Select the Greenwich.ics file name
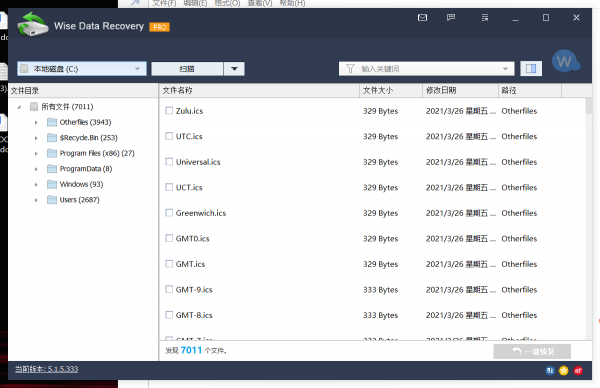Viewport: 600px width, 388px height. point(201,213)
